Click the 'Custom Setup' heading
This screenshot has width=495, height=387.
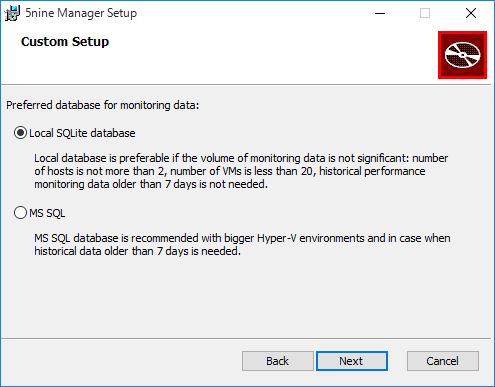(65, 42)
